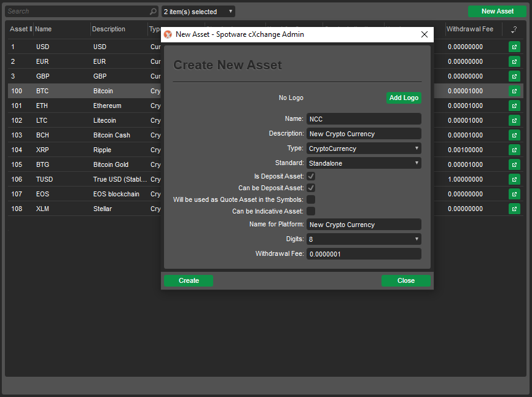This screenshot has width=532, height=397.
Task: Select the EOS blockchain description cell
Action: click(116, 195)
